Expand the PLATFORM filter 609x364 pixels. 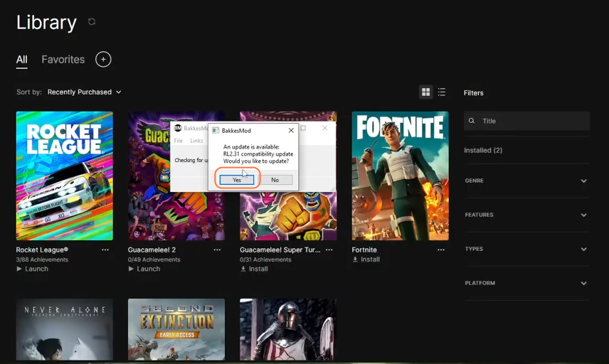point(526,283)
